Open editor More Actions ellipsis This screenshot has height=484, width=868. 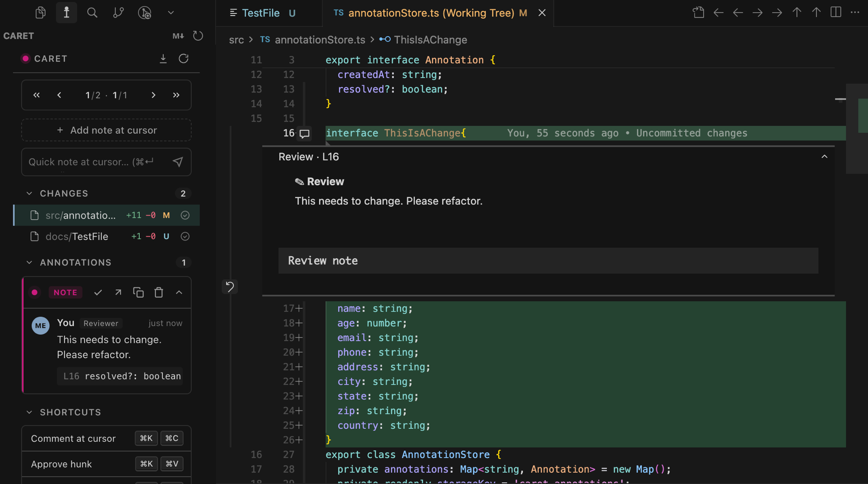pos(855,13)
